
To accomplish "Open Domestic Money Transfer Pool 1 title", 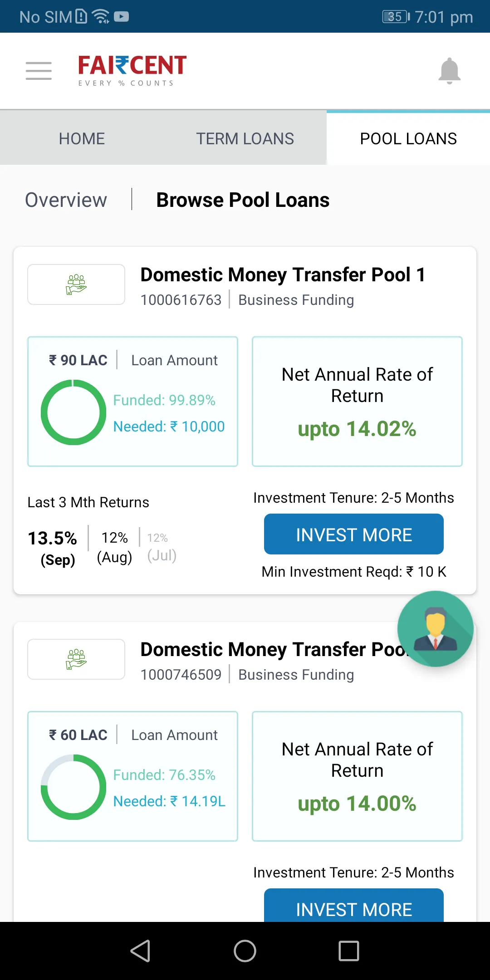I will (283, 275).
